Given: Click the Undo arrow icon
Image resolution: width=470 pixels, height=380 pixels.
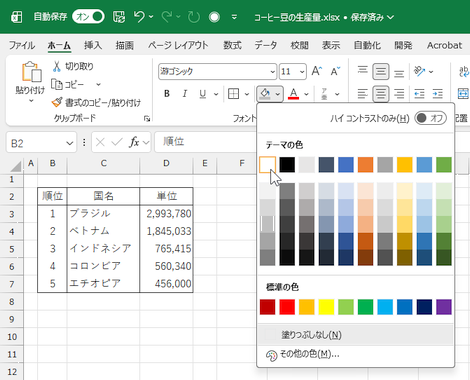Looking at the screenshot, I should [x=139, y=17].
